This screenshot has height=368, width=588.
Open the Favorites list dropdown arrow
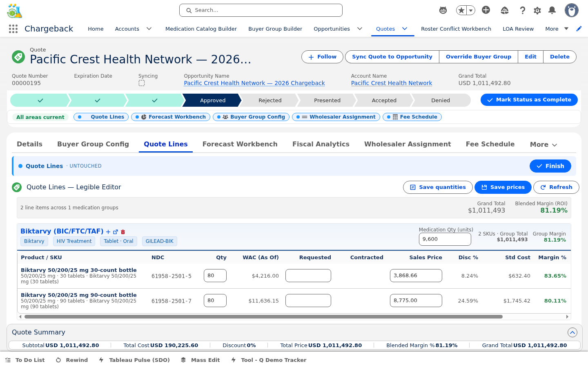pyautogui.click(x=471, y=10)
